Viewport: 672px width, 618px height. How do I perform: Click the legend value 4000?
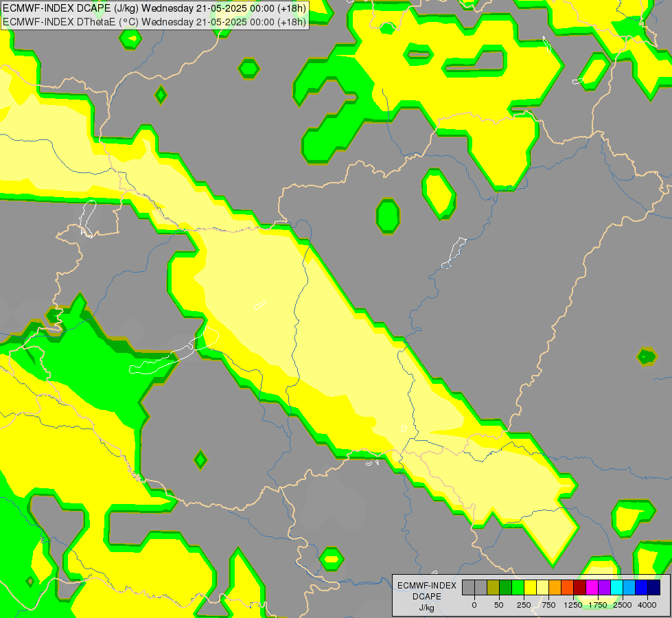647,605
